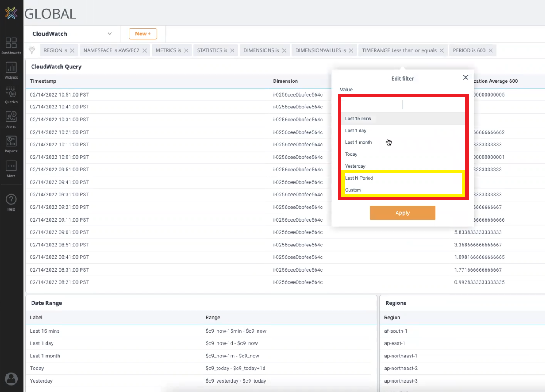
Task: Expand the CloudWatch dropdown
Action: [110, 34]
